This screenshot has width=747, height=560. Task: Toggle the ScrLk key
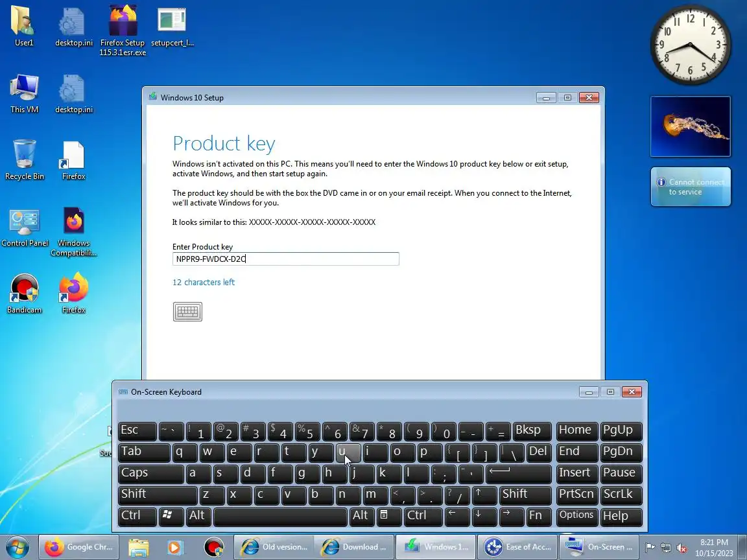[x=621, y=495]
